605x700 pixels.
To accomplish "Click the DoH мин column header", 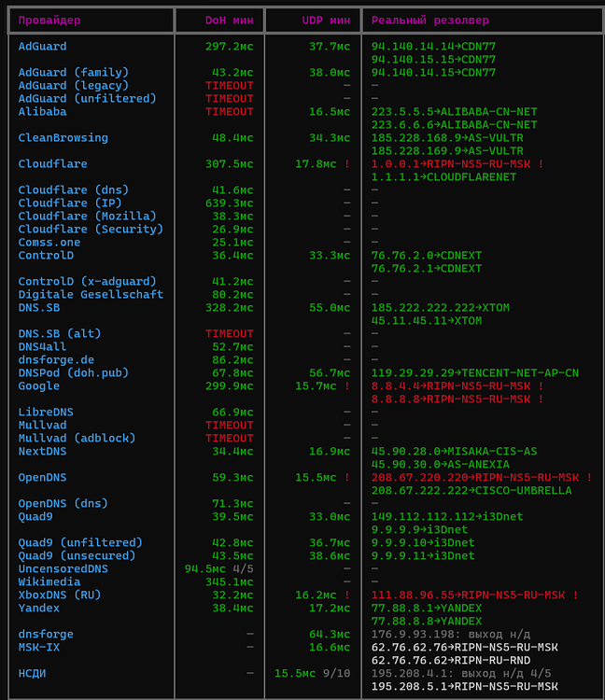I will pyautogui.click(x=229, y=21).
